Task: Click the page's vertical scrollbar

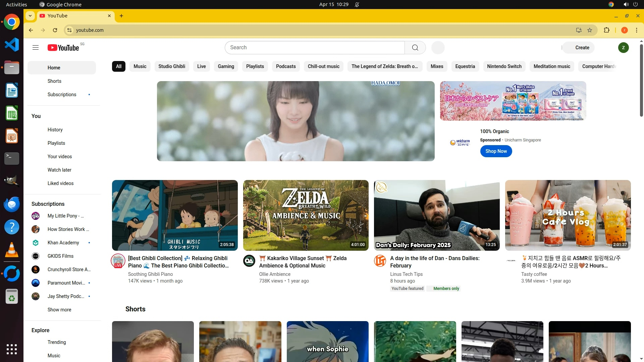Action: coord(641,80)
